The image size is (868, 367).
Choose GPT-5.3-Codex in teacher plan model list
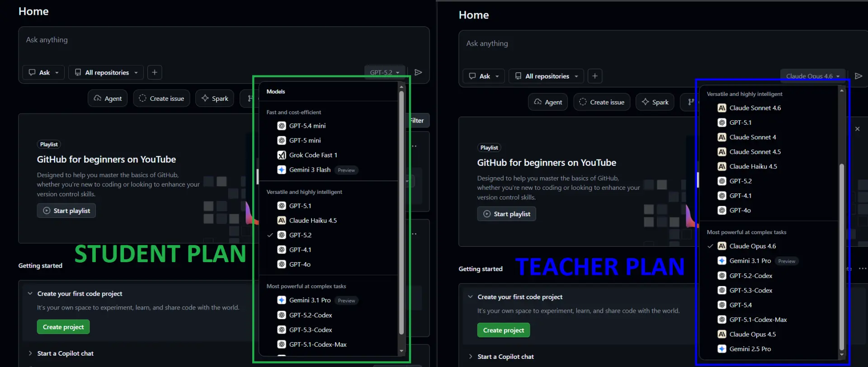click(769, 290)
